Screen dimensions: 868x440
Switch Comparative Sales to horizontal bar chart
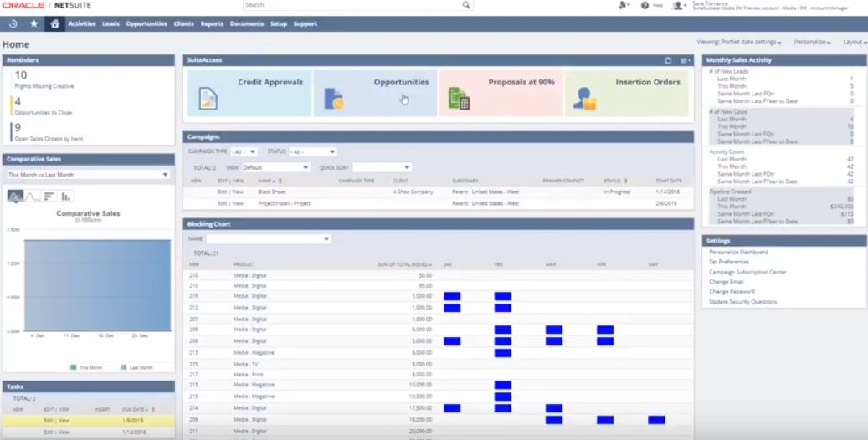(x=49, y=196)
